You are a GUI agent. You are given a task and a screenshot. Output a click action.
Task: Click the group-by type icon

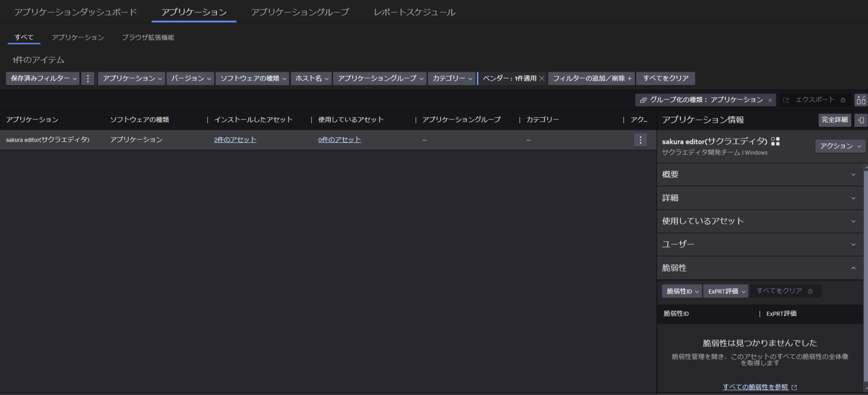(x=643, y=100)
